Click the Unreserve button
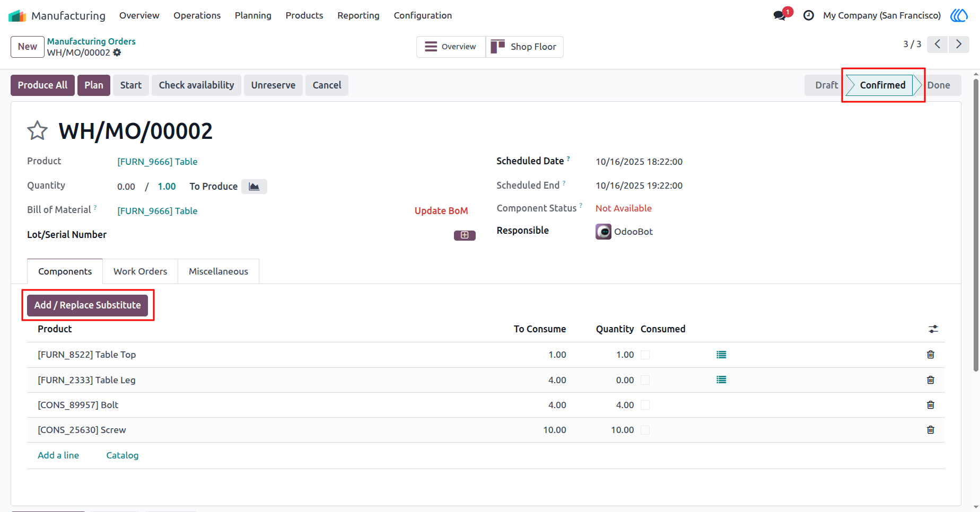980x512 pixels. click(273, 85)
